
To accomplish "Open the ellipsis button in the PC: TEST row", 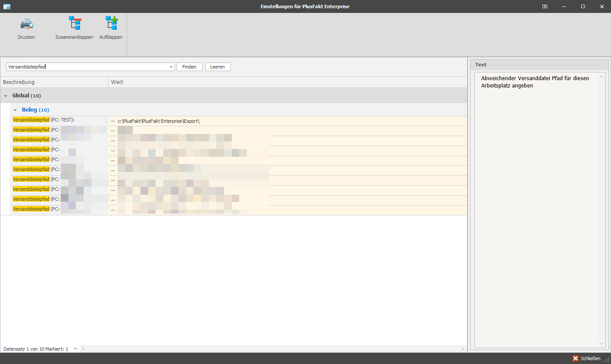I will point(113,121).
